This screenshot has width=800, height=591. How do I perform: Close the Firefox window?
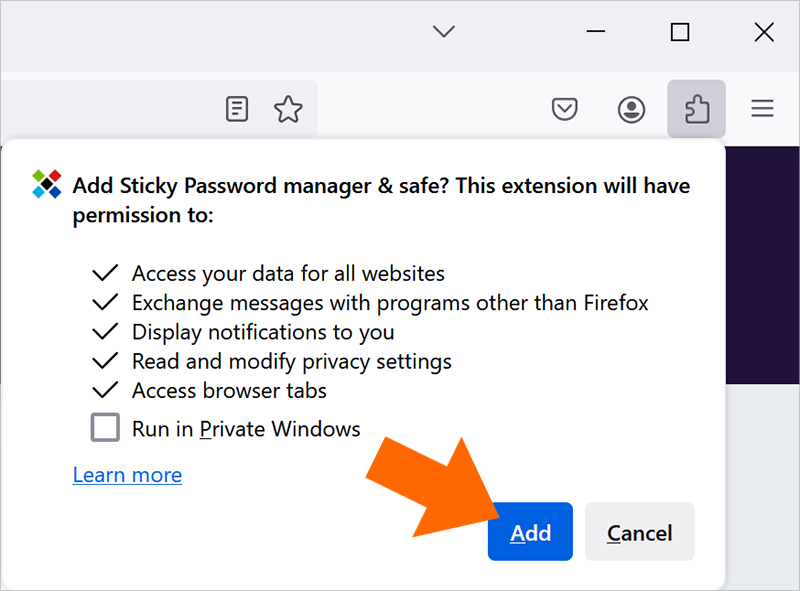coord(764,32)
